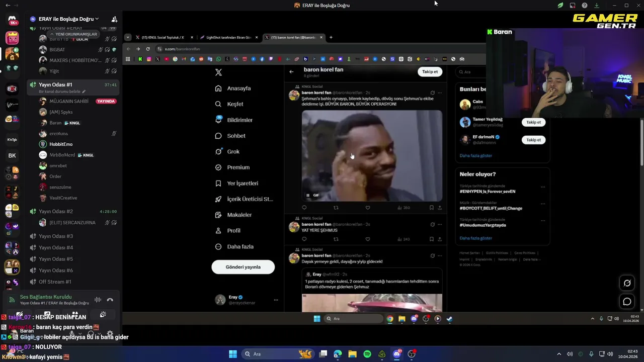Open the BK server in Discord

click(12, 155)
